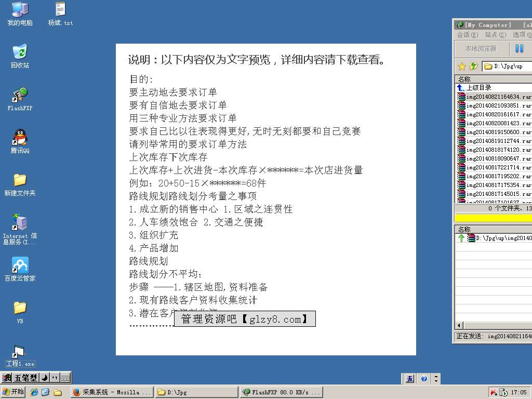
Task: Select the 百度云管家 shortcut icon
Action: pos(20,270)
